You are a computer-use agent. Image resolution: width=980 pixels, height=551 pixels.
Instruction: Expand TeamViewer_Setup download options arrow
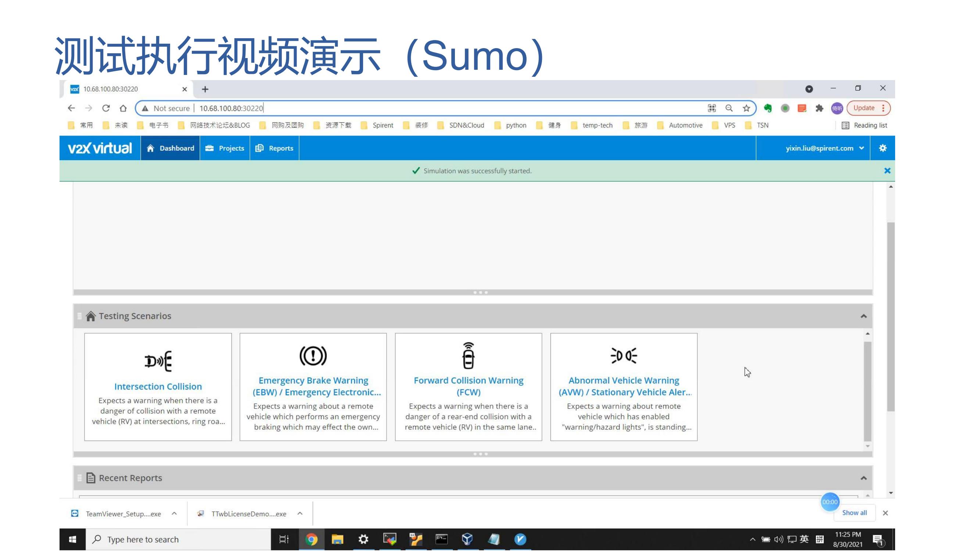(x=174, y=514)
